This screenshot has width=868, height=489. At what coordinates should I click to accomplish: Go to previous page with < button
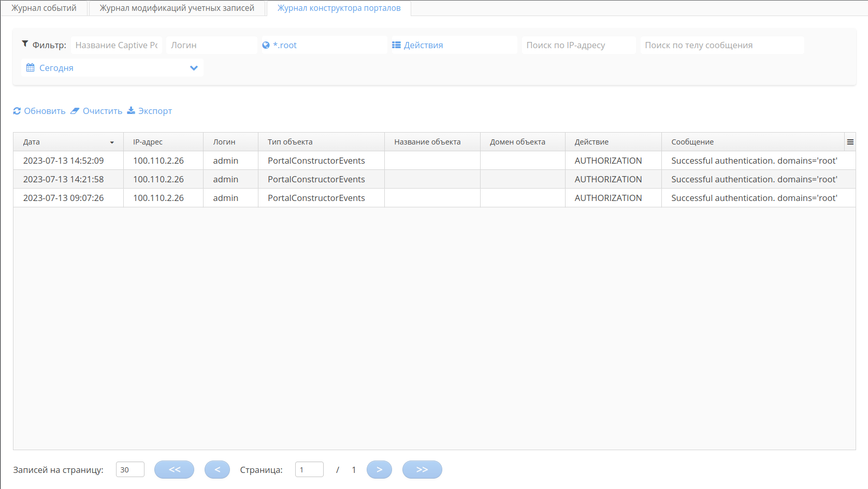point(218,470)
